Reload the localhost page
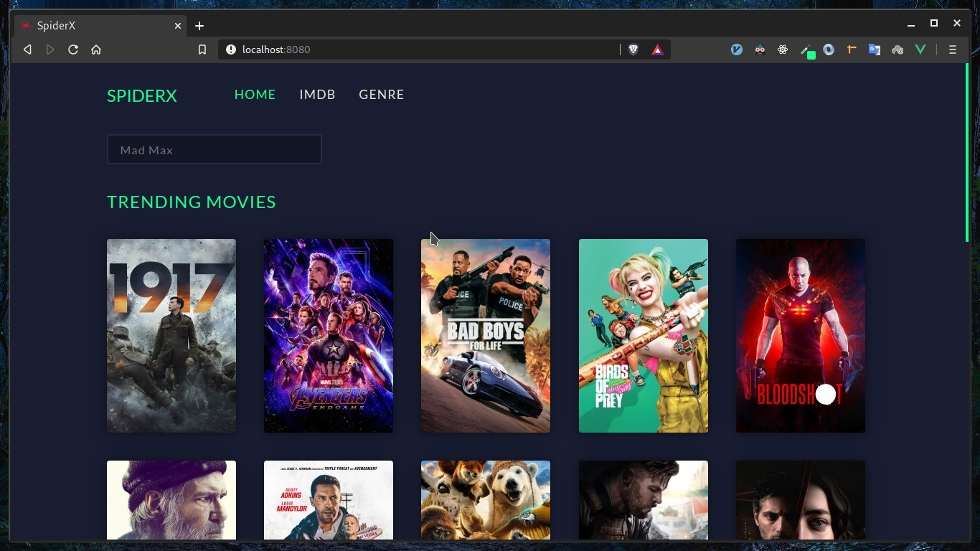 [x=73, y=50]
